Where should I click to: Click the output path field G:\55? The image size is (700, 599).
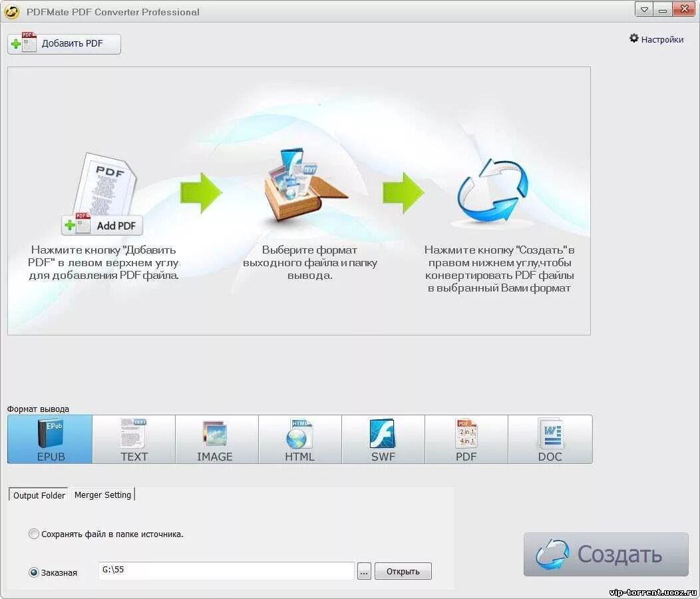pyautogui.click(x=226, y=571)
